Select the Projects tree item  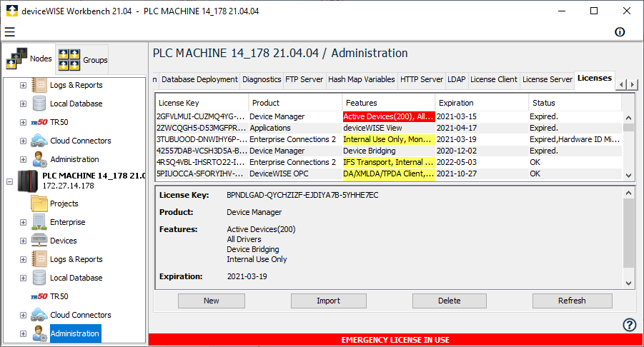click(x=64, y=203)
